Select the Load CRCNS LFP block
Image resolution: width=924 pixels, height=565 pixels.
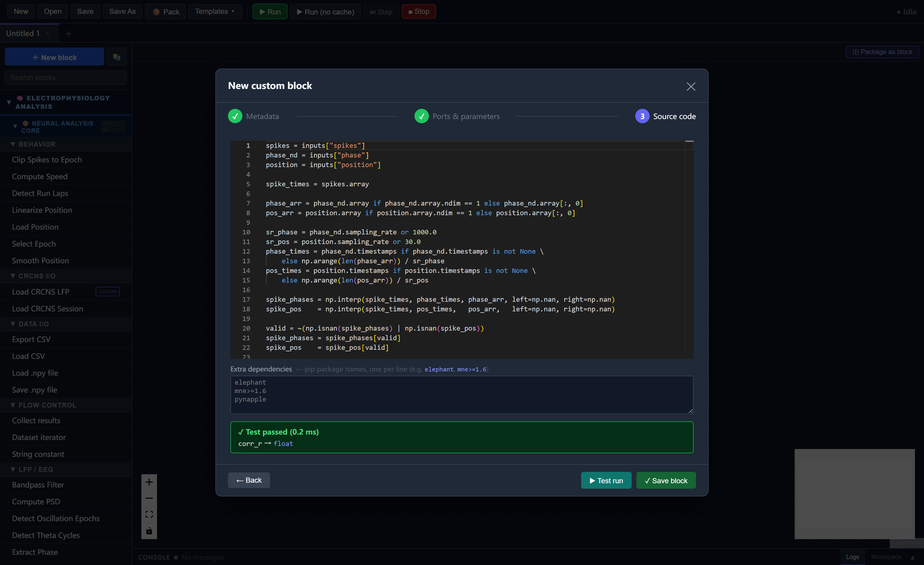coord(66,292)
